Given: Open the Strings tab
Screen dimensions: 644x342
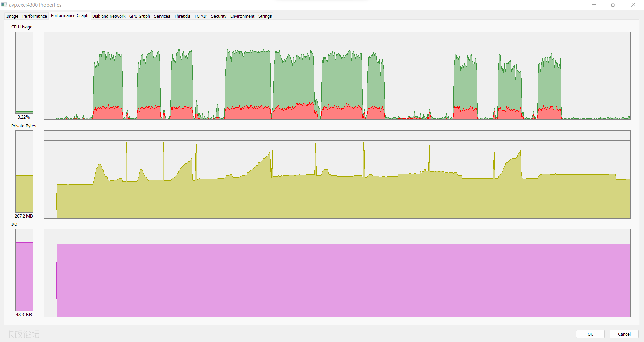Looking at the screenshot, I should point(265,16).
